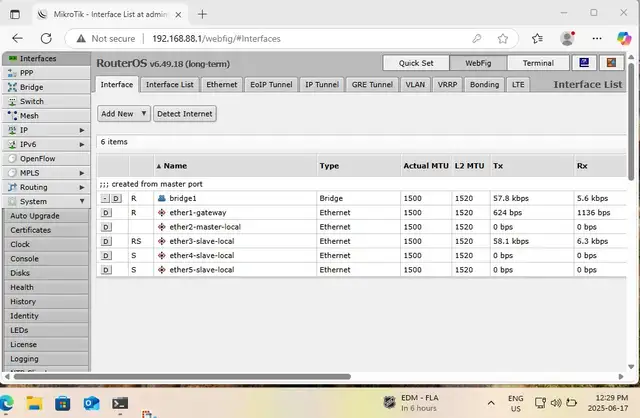This screenshot has height=418, width=640.
Task: Open the OpenFlow sidebar item
Action: (46, 158)
